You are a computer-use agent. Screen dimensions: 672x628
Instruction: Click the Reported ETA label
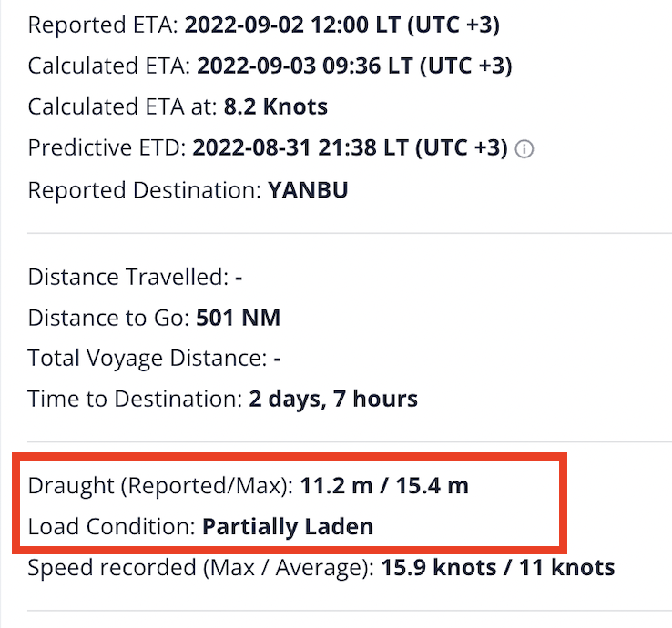point(103,25)
